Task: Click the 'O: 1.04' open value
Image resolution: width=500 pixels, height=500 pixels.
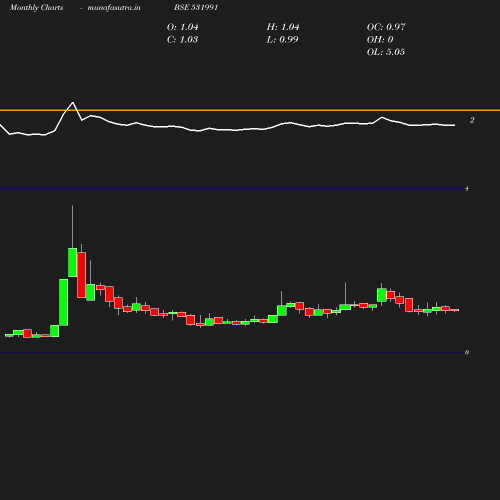Action: click(182, 27)
